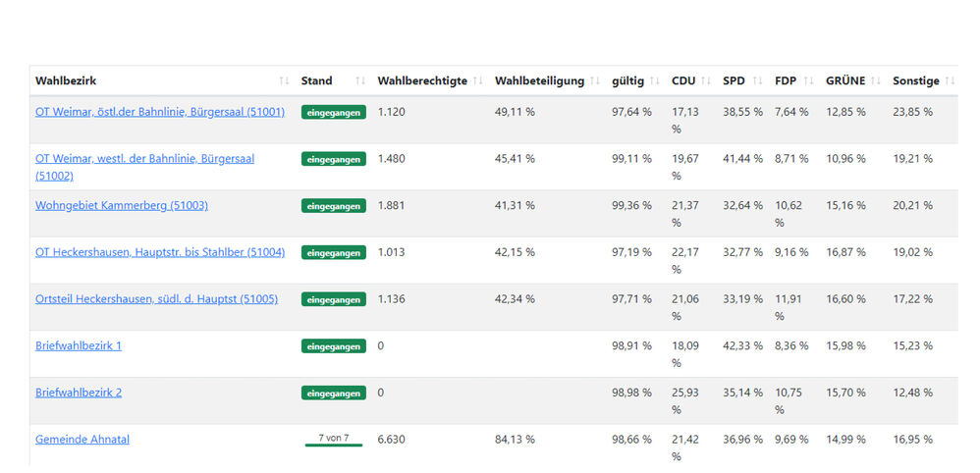Click Stand column header text
Viewport: 980px width, 473px height.
pyautogui.click(x=317, y=81)
